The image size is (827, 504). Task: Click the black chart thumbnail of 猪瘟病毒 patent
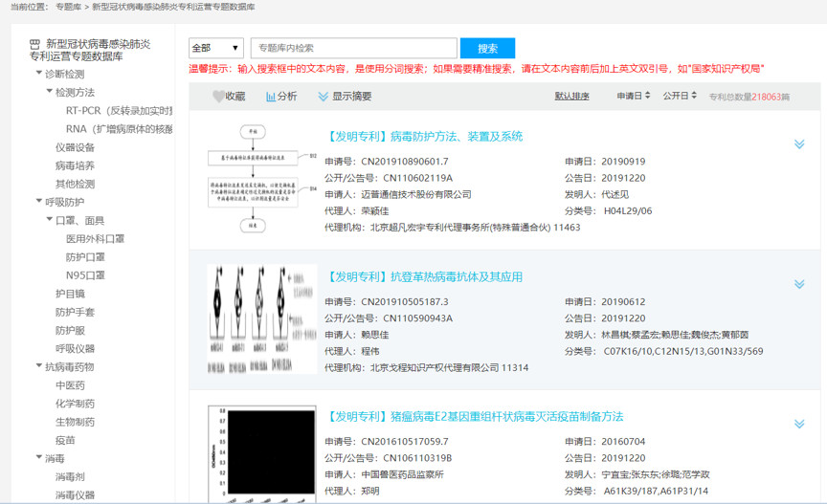pyautogui.click(x=262, y=454)
